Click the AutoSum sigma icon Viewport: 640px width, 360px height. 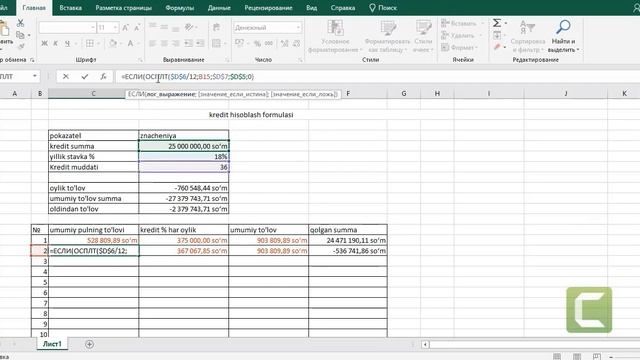[497, 23]
